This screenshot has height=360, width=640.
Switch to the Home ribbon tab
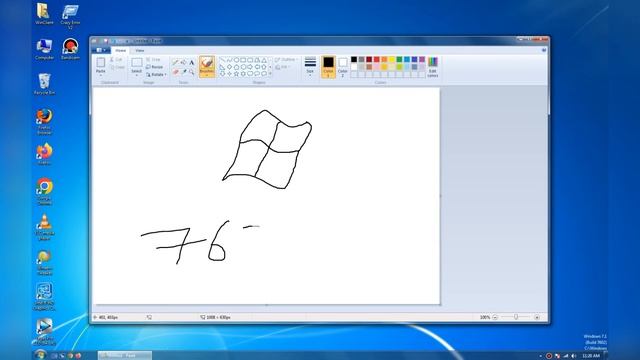[120, 50]
